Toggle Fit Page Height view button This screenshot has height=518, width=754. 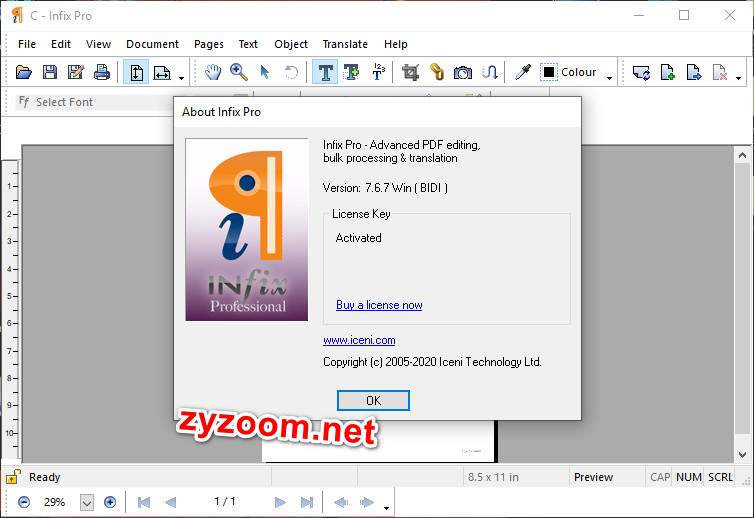coord(136,72)
